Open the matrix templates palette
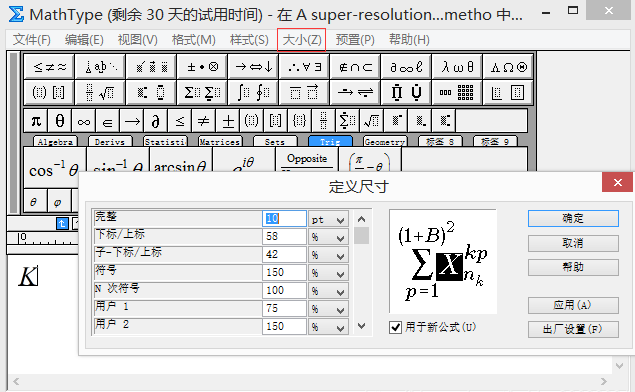This screenshot has width=635, height=392. [x=457, y=92]
